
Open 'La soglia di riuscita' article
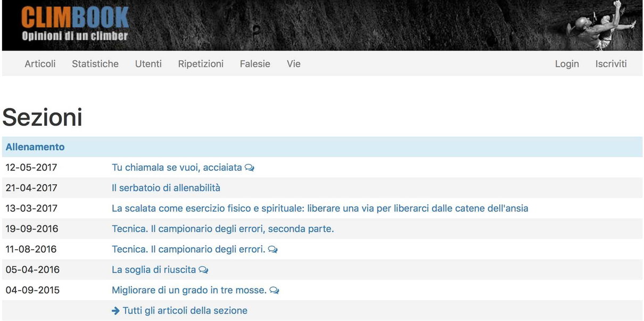tap(154, 270)
